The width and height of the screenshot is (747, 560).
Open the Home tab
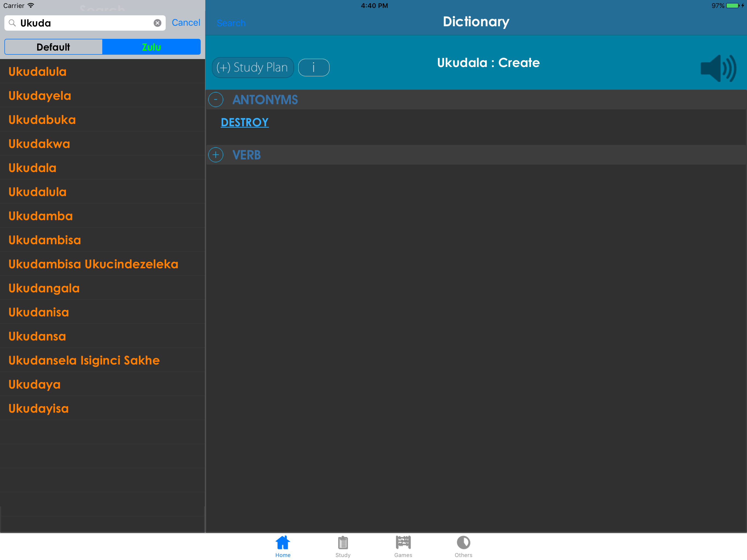tap(283, 547)
